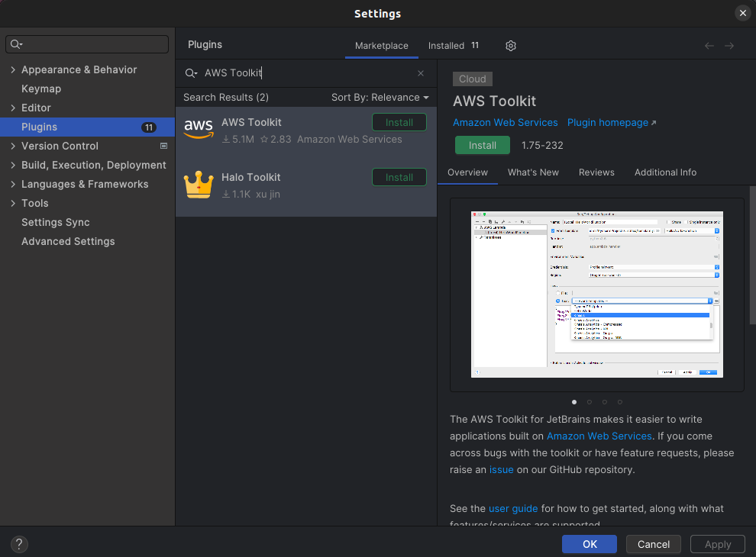The image size is (756, 557).
Task: Click the back navigation arrow
Action: (x=709, y=45)
